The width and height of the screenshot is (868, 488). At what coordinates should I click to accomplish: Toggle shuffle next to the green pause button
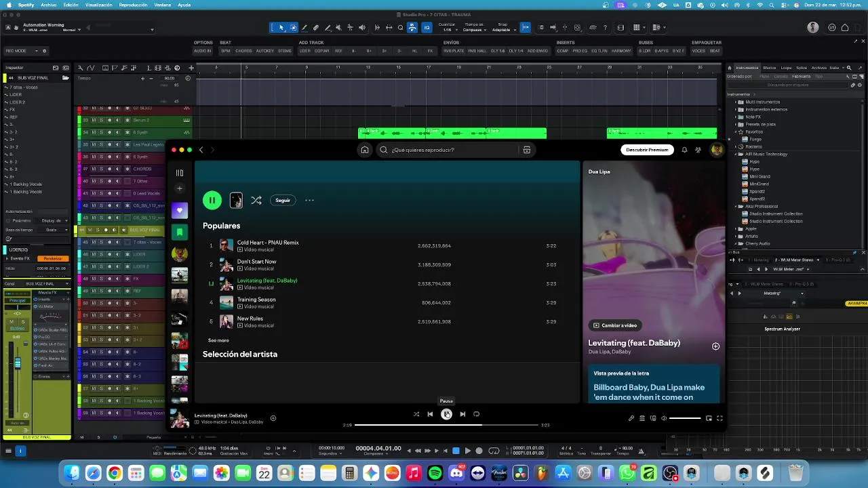click(256, 201)
